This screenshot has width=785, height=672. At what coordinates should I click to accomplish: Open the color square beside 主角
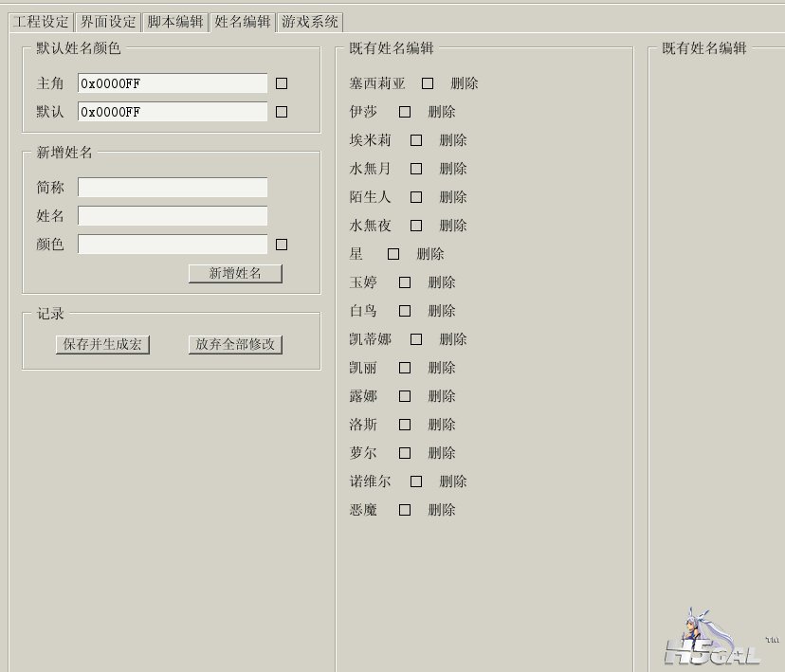(x=282, y=83)
